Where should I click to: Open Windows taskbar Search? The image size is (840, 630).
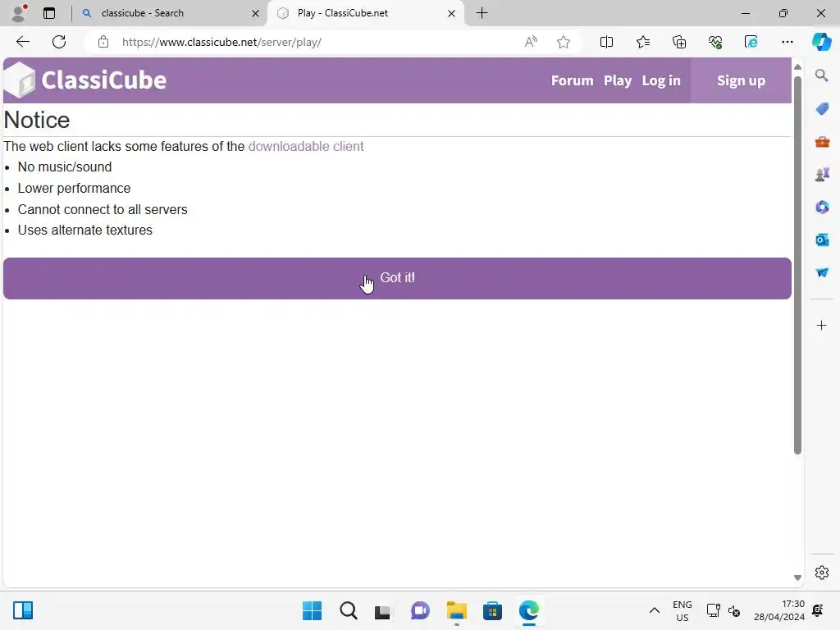[x=348, y=610]
